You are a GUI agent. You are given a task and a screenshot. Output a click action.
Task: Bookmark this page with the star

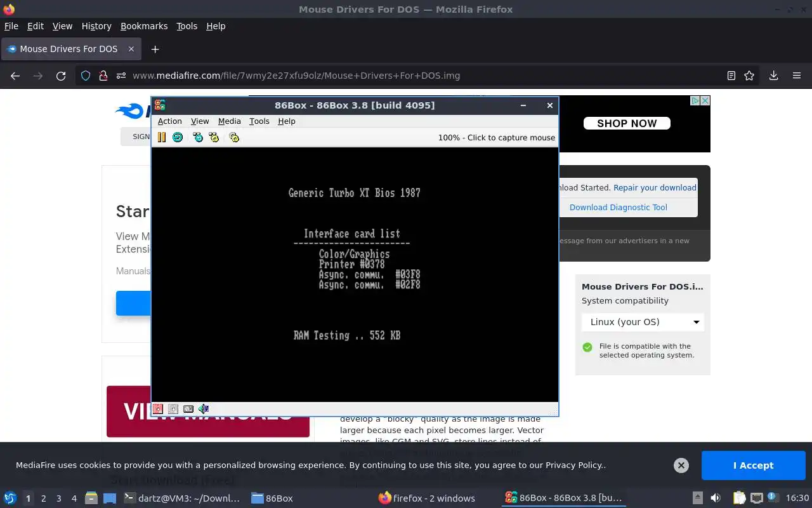(749, 76)
